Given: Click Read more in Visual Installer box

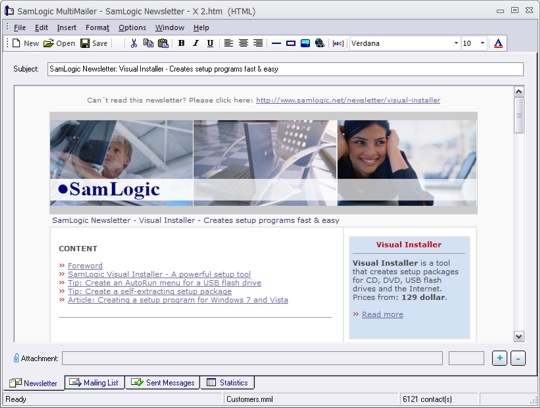Looking at the screenshot, I should coord(382,315).
